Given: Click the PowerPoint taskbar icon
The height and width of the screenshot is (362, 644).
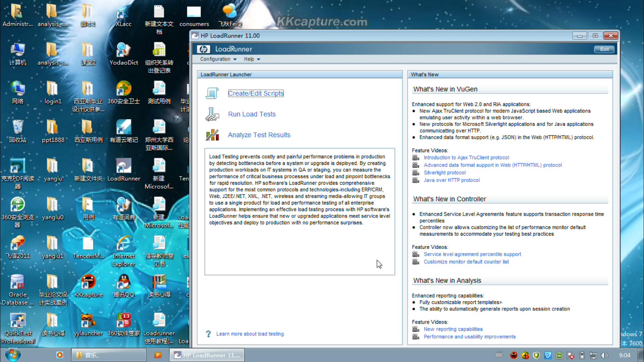Looking at the screenshot, I should [x=158, y=355].
